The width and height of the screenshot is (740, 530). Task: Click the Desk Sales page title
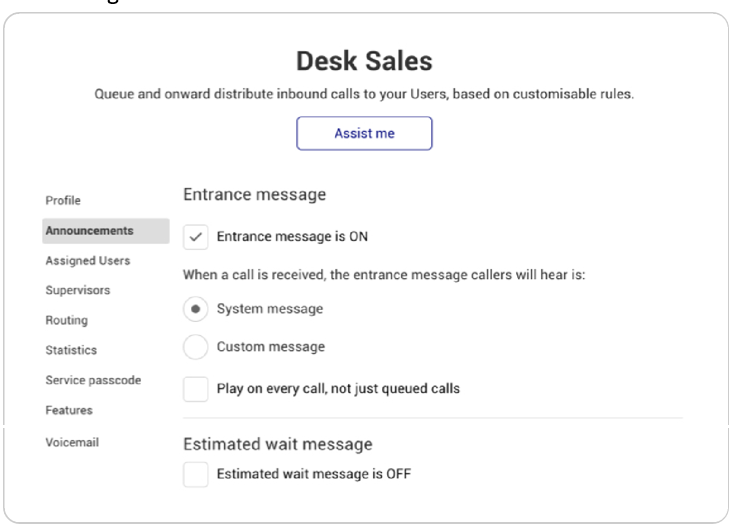coord(364,62)
